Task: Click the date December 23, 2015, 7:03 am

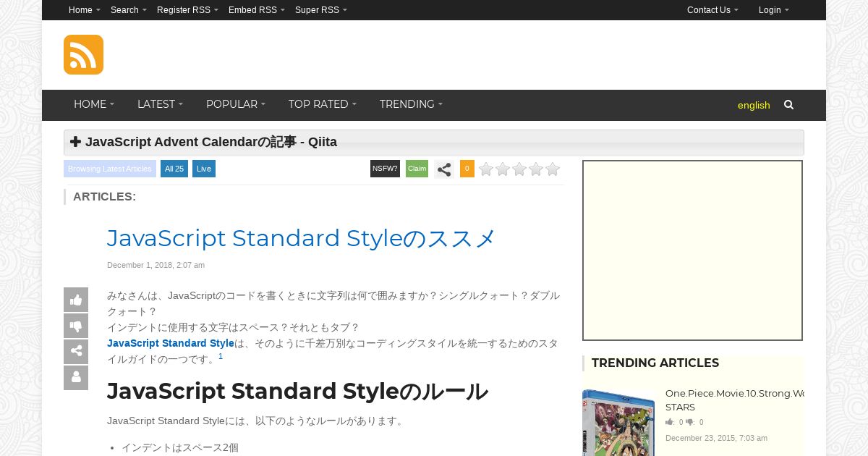Action: tap(716, 438)
